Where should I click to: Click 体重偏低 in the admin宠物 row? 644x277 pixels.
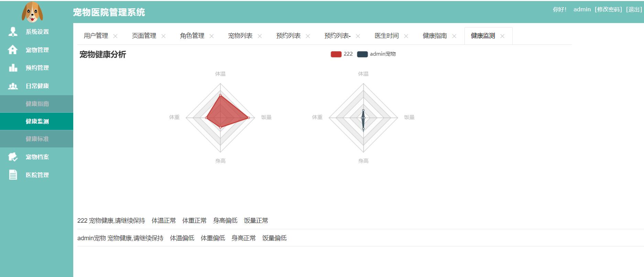point(213,238)
